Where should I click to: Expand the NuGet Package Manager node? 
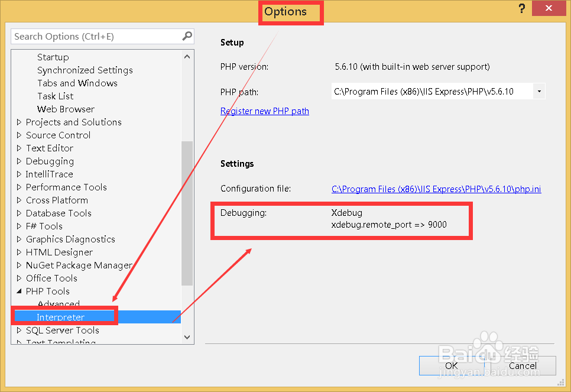click(20, 265)
